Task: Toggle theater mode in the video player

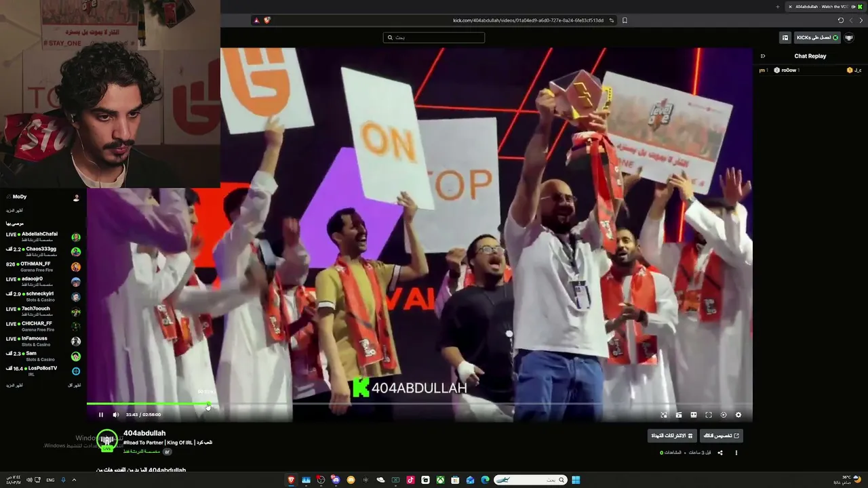Action: (x=694, y=415)
